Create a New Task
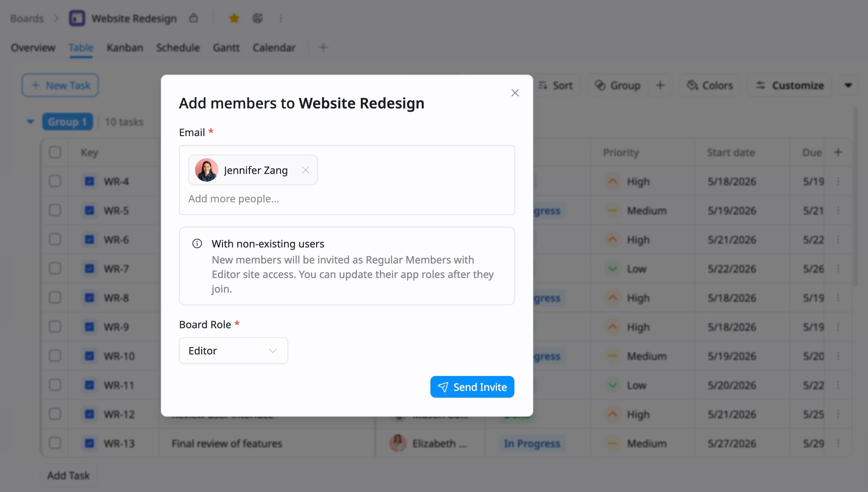Image resolution: width=868 pixels, height=492 pixels. (60, 86)
